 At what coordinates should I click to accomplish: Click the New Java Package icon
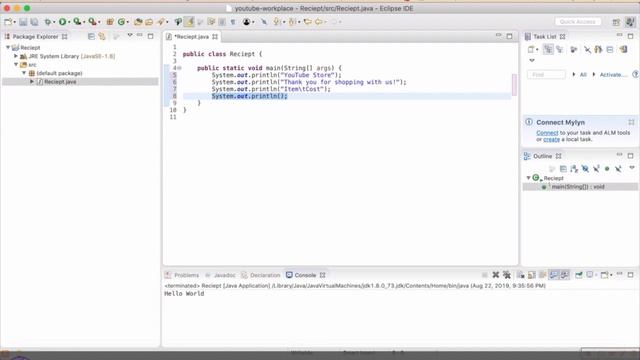tap(110, 22)
